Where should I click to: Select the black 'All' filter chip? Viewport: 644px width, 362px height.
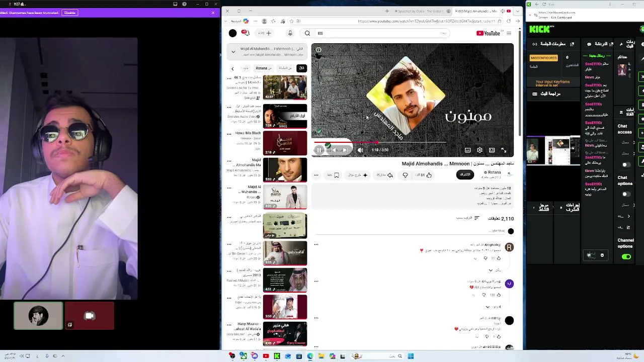[301, 68]
